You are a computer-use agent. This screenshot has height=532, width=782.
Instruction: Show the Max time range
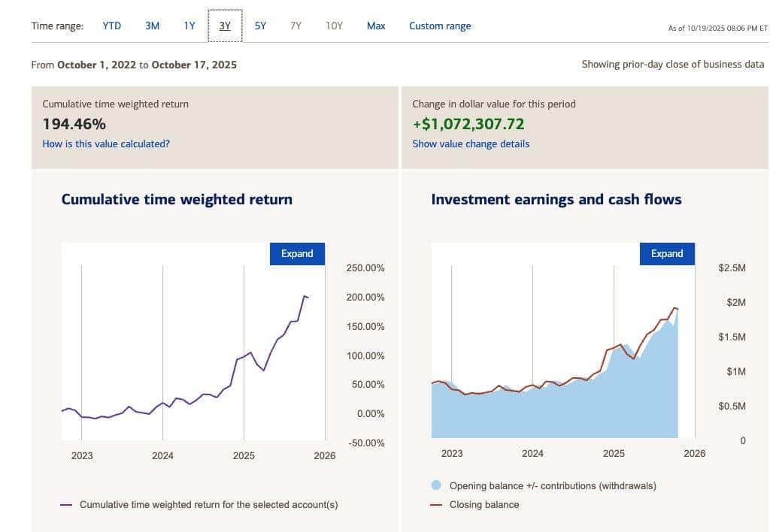point(376,26)
